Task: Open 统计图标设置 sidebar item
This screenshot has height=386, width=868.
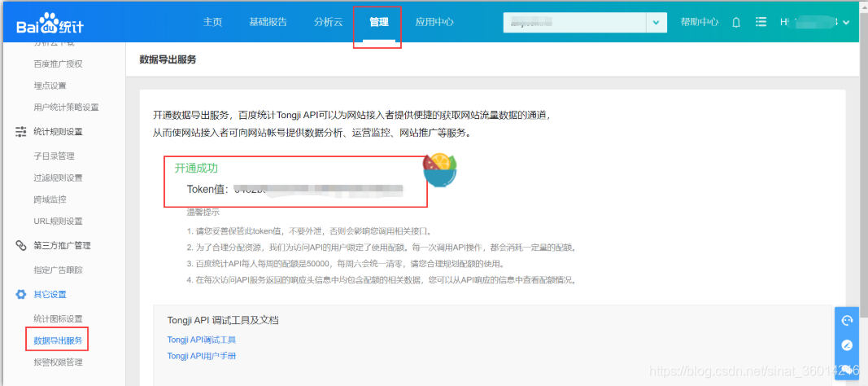Action: click(x=58, y=319)
